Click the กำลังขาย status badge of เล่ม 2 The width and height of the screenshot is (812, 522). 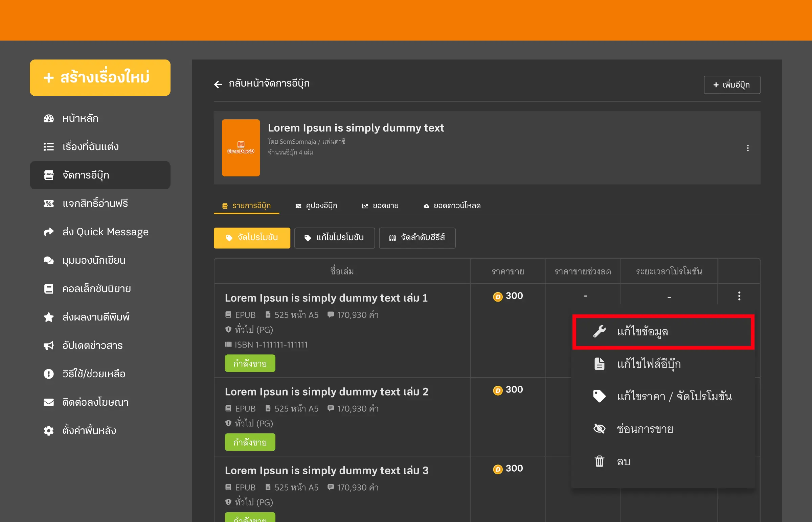(250, 442)
